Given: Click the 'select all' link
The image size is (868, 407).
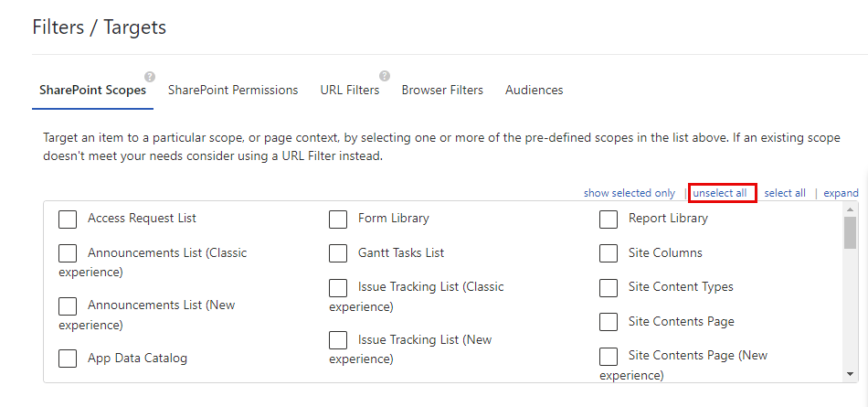Looking at the screenshot, I should 785,193.
